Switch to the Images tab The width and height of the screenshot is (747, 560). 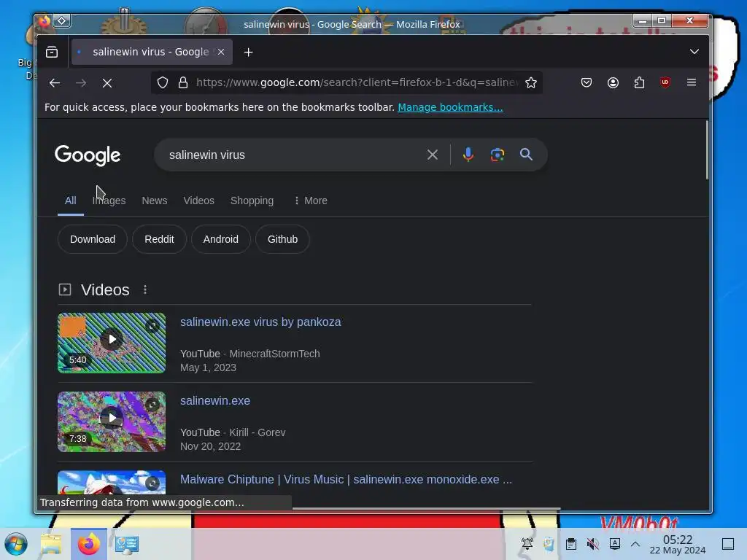[x=109, y=201]
